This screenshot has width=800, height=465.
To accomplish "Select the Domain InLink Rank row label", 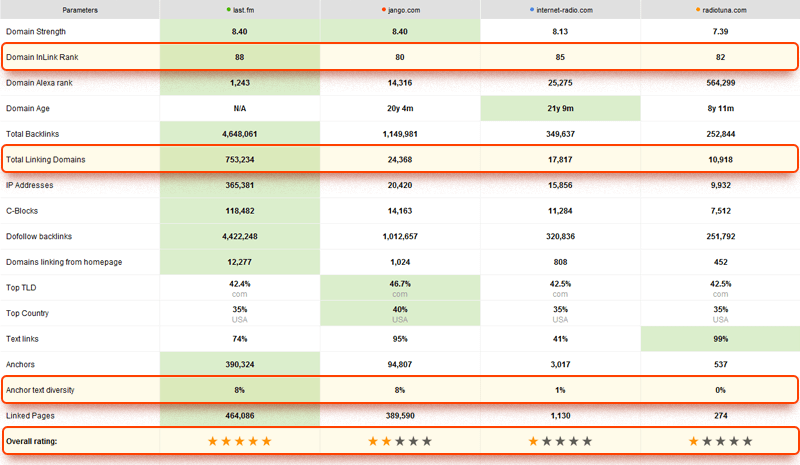I will [42, 57].
